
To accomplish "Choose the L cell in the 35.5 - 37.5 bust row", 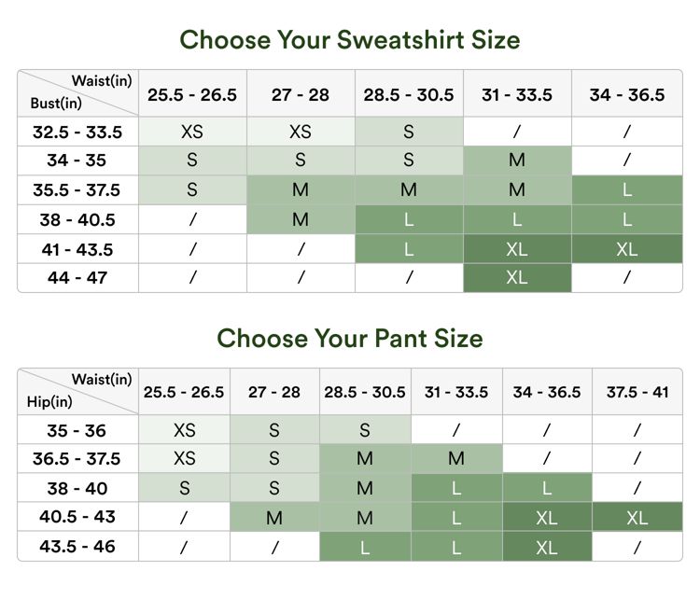I will pyautogui.click(x=626, y=190).
